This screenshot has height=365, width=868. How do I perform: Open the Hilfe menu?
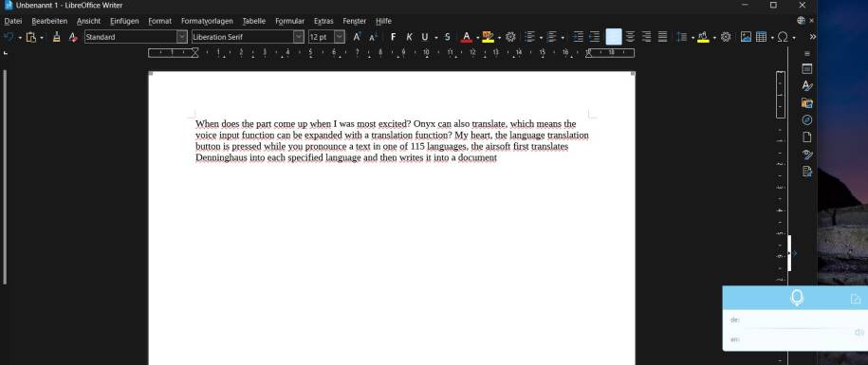383,21
